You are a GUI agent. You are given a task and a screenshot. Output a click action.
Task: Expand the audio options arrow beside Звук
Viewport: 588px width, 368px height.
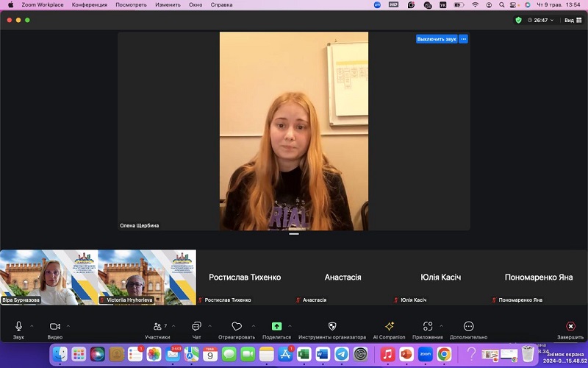pyautogui.click(x=32, y=325)
